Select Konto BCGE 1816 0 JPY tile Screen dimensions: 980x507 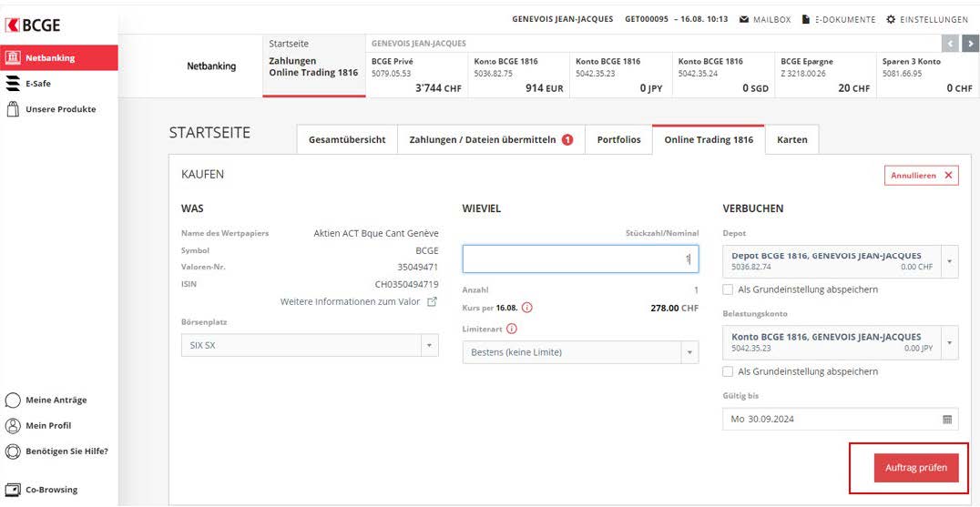point(620,75)
